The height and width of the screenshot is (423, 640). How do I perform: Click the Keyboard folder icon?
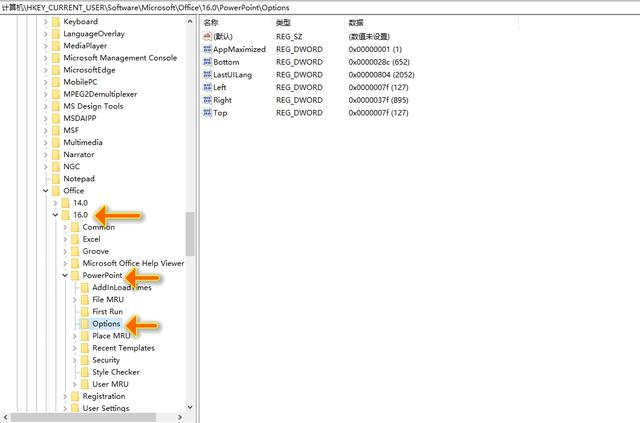coord(56,22)
